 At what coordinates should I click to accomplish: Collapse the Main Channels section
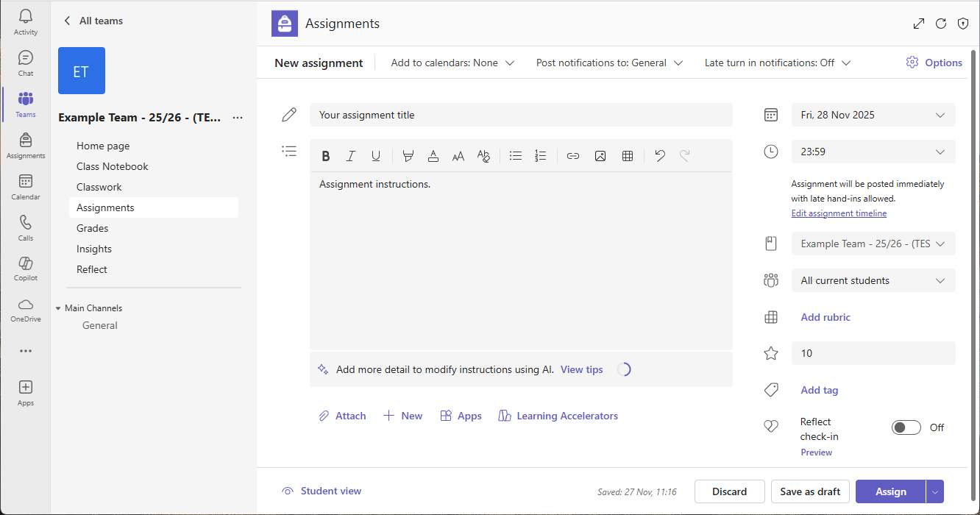[x=58, y=308]
